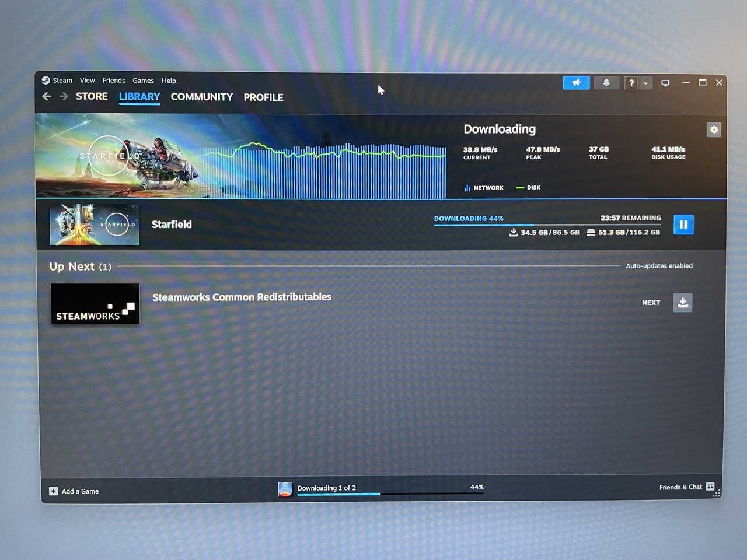Select Steamworks Common Redistributables title

(242, 297)
